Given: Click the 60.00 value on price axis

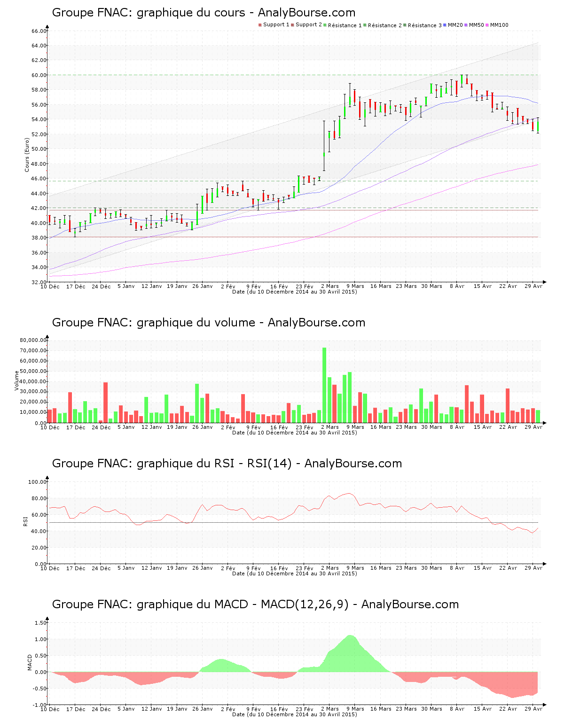Looking at the screenshot, I should click(x=39, y=75).
